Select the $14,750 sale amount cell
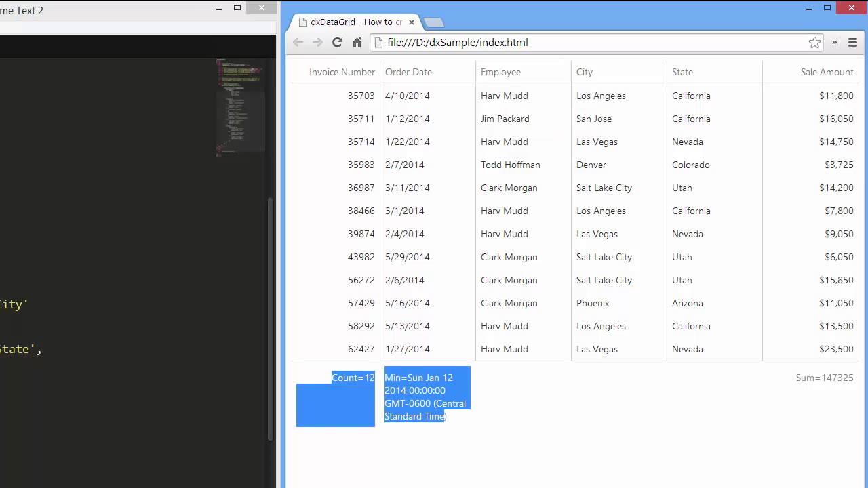Screen dimensions: 868x488 point(836,142)
